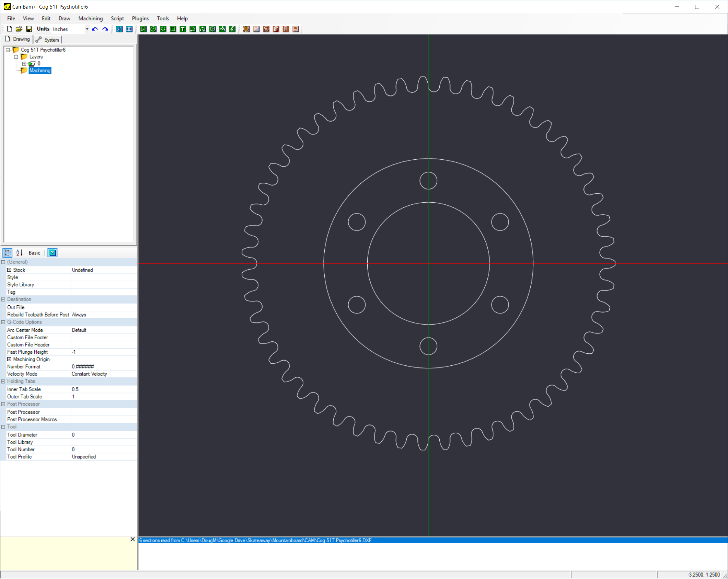
Task: Open the Units dropdown arrow
Action: click(87, 29)
